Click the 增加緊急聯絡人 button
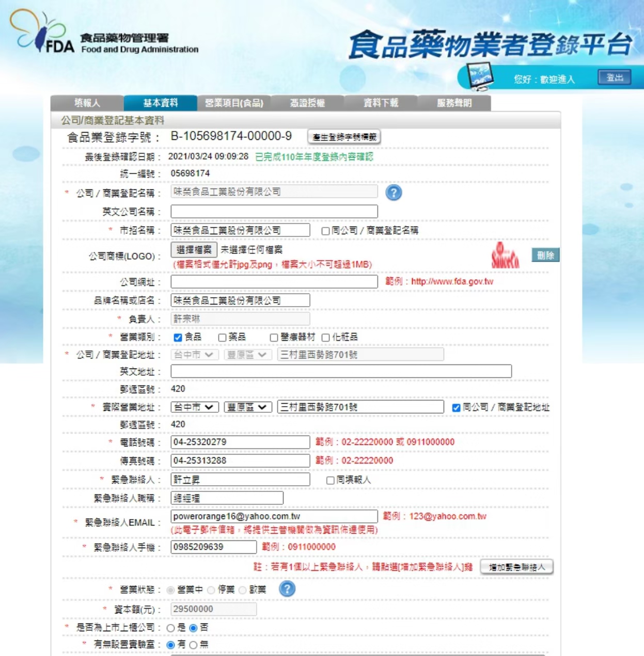 coord(517,567)
